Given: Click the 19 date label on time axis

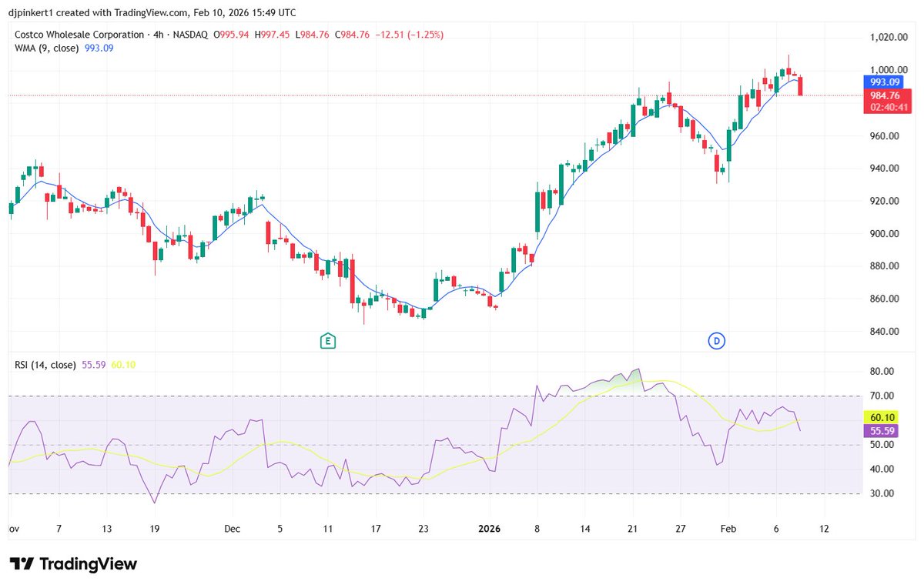Looking at the screenshot, I should pyautogui.click(x=155, y=530).
